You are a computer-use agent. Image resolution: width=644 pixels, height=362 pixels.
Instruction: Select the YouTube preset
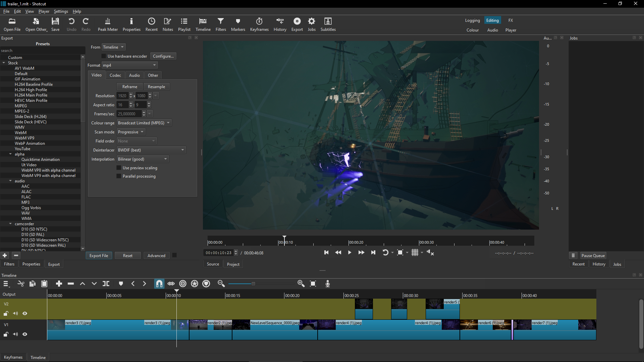tap(22, 149)
